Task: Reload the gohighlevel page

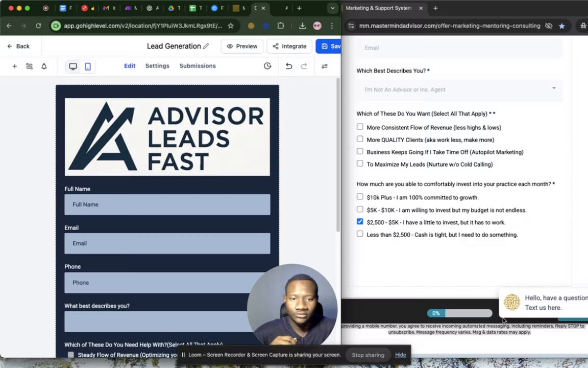Action: pyautogui.click(x=38, y=26)
